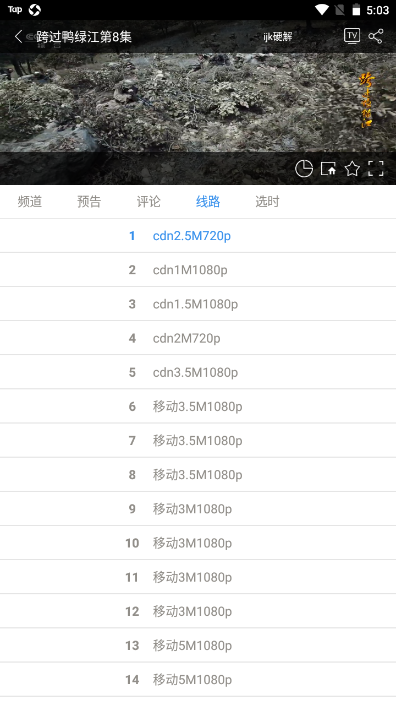This screenshot has width=396, height=705.
Task: Go back using the left arrow icon
Action: pos(18,36)
